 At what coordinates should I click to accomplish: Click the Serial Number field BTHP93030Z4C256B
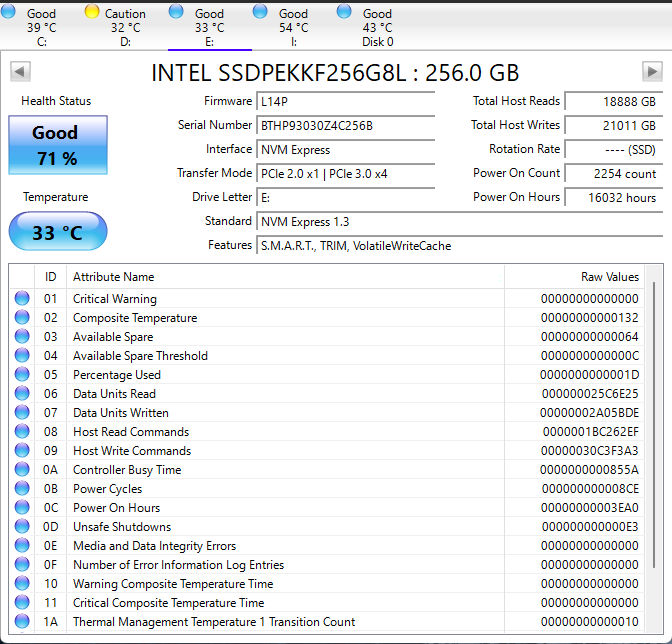click(x=345, y=126)
